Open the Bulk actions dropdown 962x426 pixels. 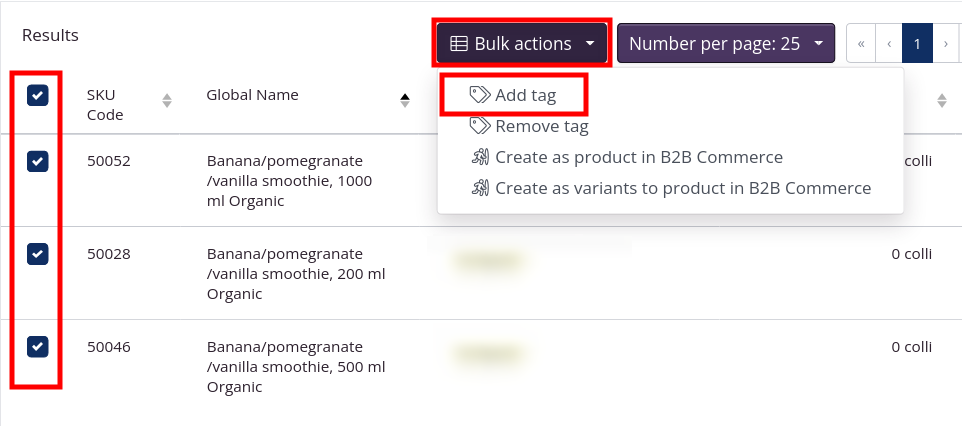[522, 44]
